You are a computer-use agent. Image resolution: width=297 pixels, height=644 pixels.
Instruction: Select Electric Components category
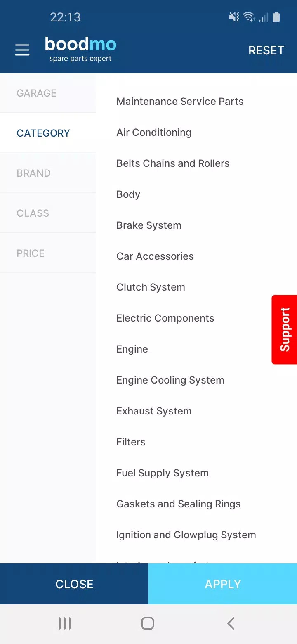pos(165,318)
